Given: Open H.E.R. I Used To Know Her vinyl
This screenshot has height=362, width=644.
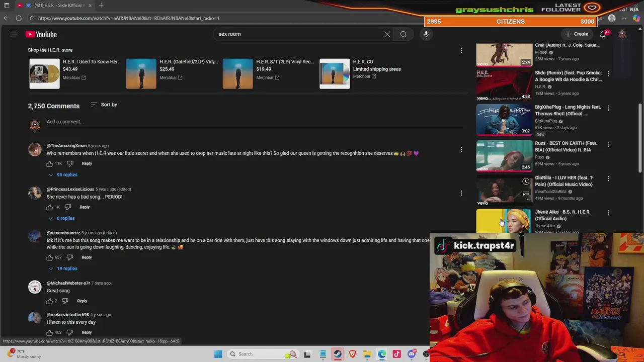Looking at the screenshot, I should (x=91, y=62).
